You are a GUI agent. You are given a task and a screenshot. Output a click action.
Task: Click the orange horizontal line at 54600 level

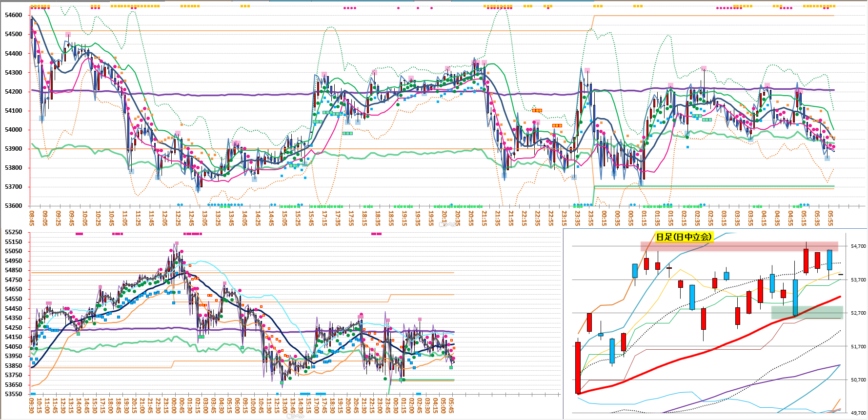point(712,16)
